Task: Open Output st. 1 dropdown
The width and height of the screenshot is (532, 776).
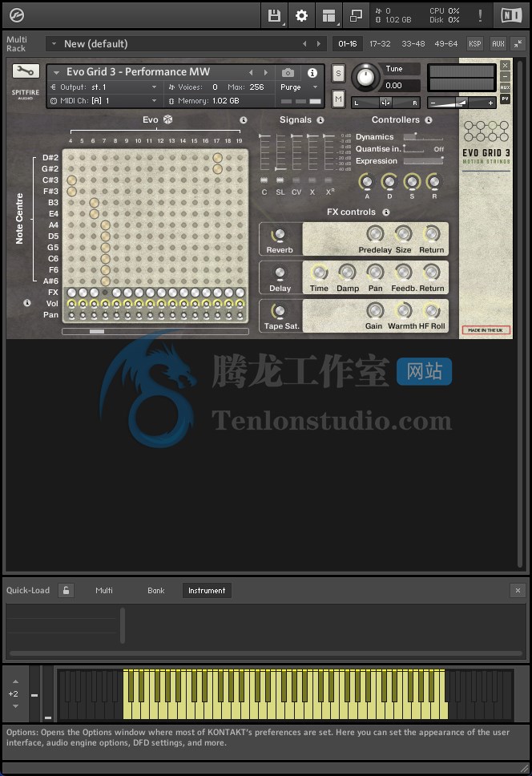Action: (x=104, y=87)
